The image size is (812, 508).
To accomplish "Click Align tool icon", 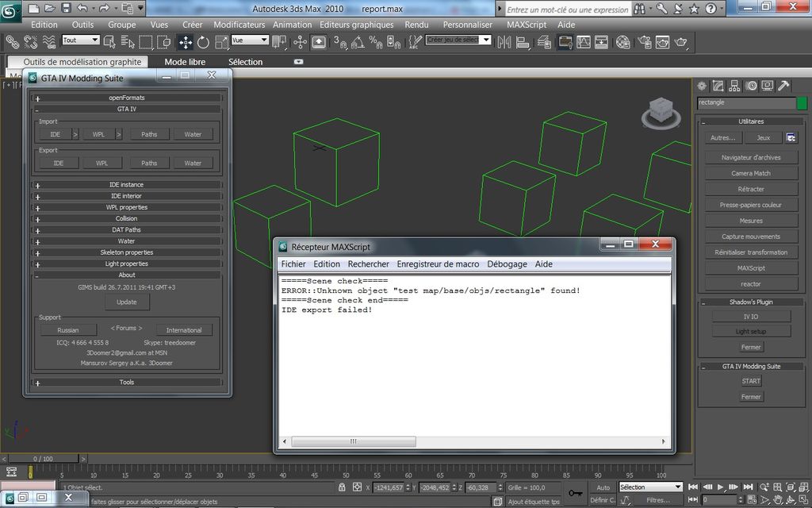I will [x=523, y=42].
